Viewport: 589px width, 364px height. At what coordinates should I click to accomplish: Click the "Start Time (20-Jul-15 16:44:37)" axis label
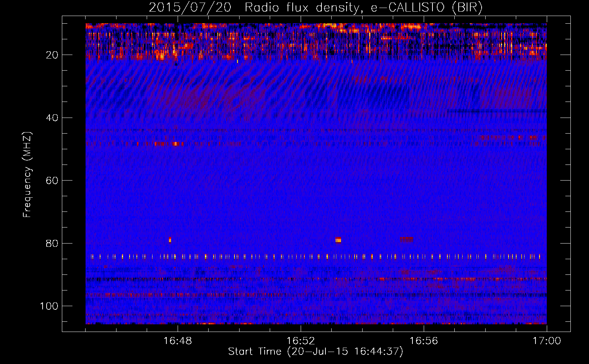[x=316, y=352]
